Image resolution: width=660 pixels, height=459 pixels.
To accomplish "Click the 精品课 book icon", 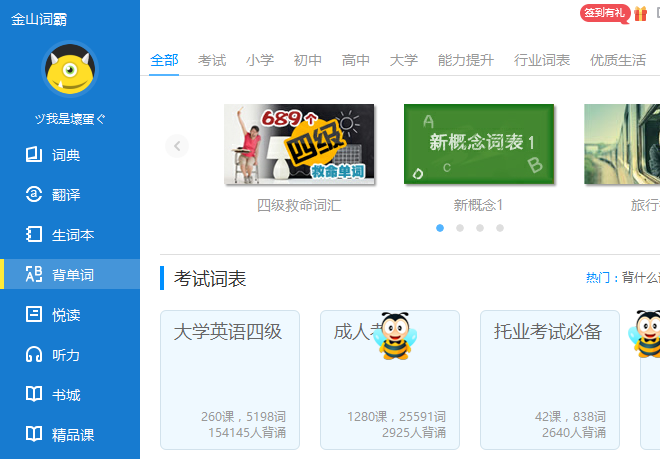I will (x=34, y=434).
